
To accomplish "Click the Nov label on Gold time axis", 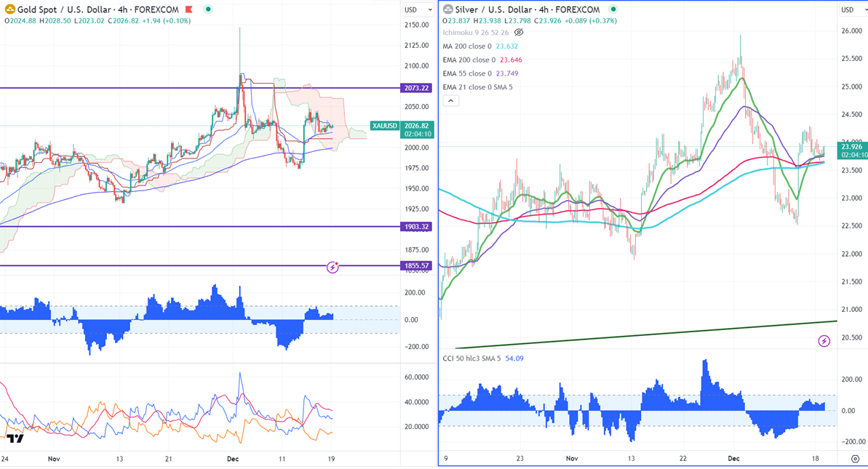I will click(x=54, y=459).
